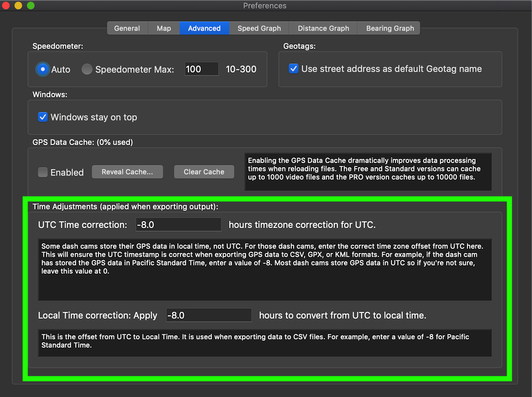Click the GPS Data Cache description text box

coord(368,171)
